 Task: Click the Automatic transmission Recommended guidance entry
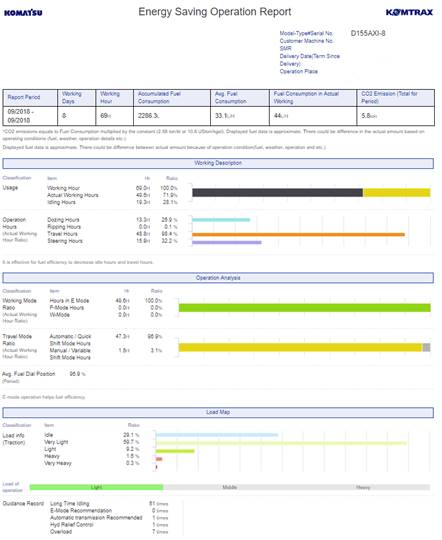[x=96, y=518]
